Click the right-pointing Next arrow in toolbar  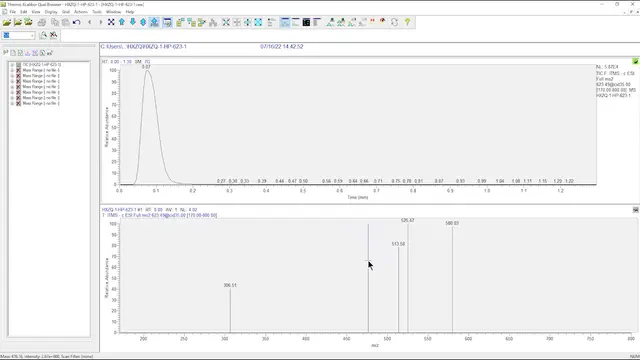click(x=100, y=22)
